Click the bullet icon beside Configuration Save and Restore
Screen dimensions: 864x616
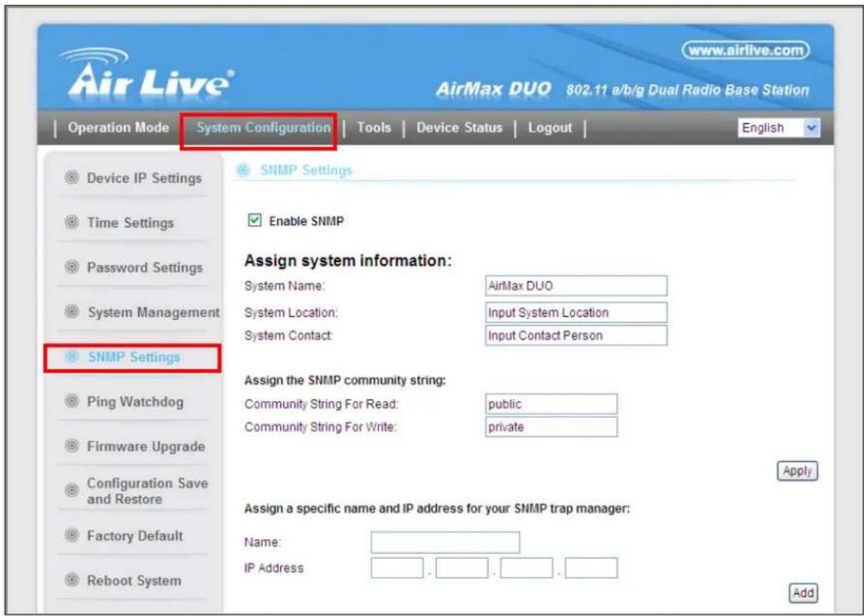[71, 490]
